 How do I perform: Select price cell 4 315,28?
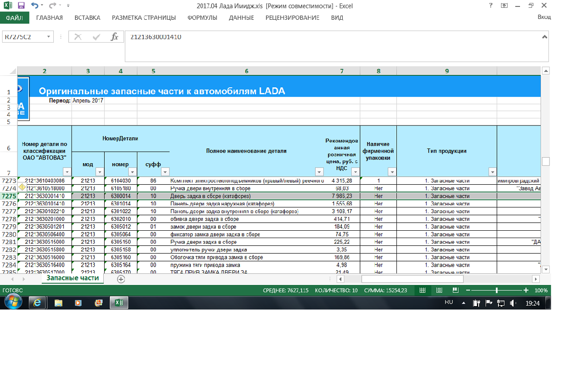pyautogui.click(x=342, y=181)
